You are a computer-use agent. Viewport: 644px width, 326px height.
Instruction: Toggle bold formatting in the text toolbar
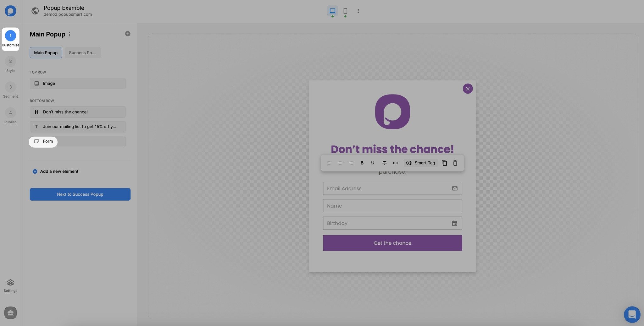click(362, 163)
